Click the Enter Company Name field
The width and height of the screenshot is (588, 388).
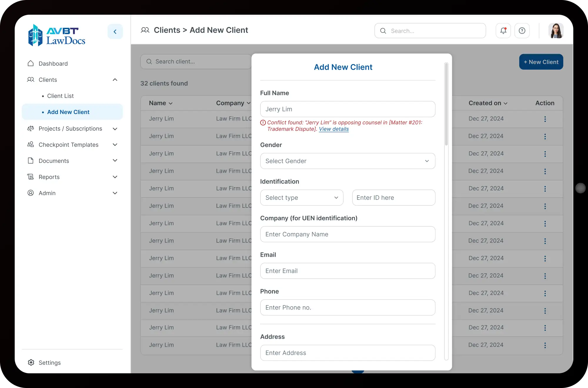[x=348, y=234]
